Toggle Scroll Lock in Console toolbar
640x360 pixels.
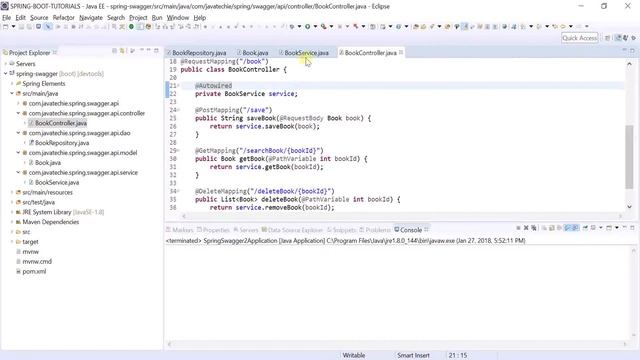click(x=551, y=228)
